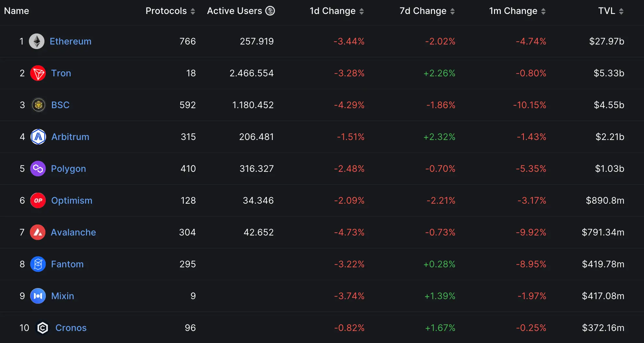Open the Arbitrum chain link
This screenshot has height=343, width=644.
[70, 137]
